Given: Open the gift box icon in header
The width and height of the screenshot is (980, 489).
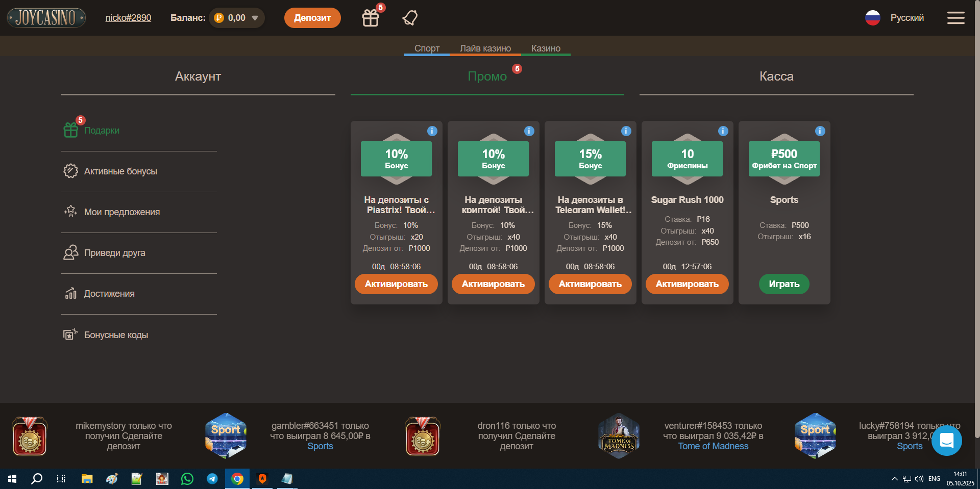Looking at the screenshot, I should [x=371, y=18].
